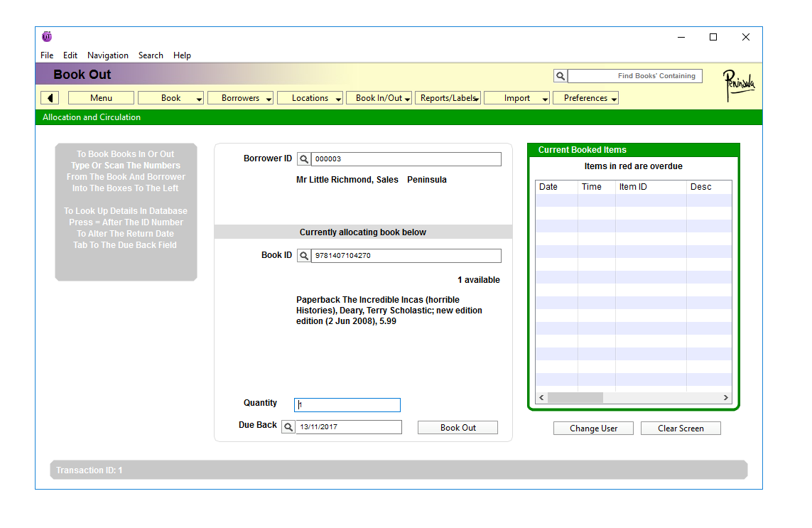Click the Date column header
Image resolution: width=812 pixels, height=528 pixels.
(x=557, y=187)
